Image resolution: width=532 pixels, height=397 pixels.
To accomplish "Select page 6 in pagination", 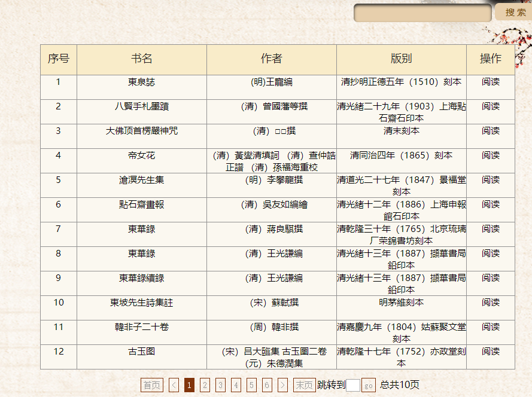I will [267, 385].
